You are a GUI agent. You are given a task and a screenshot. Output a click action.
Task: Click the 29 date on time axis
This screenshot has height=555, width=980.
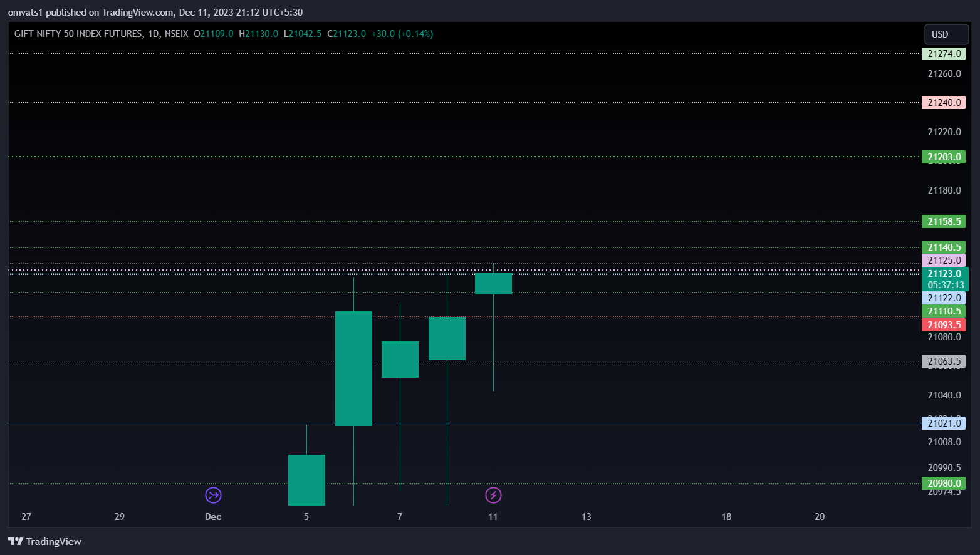click(120, 517)
